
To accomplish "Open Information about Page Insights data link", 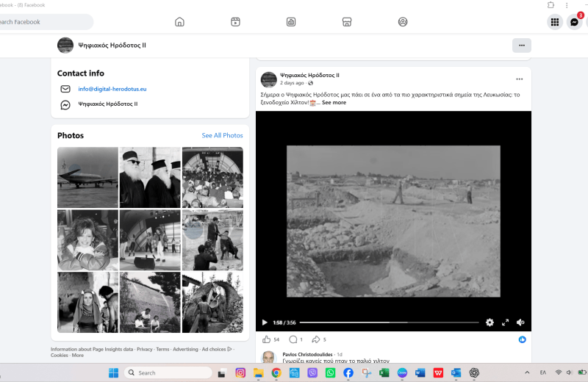I will tap(92, 350).
